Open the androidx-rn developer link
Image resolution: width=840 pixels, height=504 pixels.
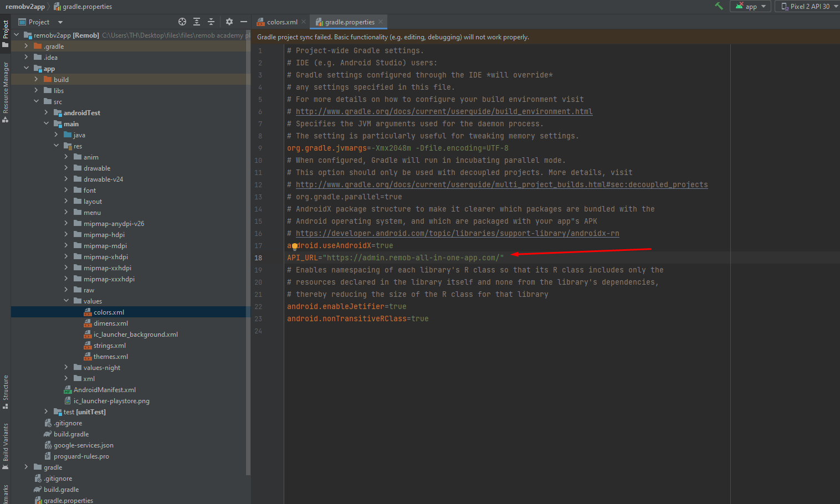pos(457,233)
